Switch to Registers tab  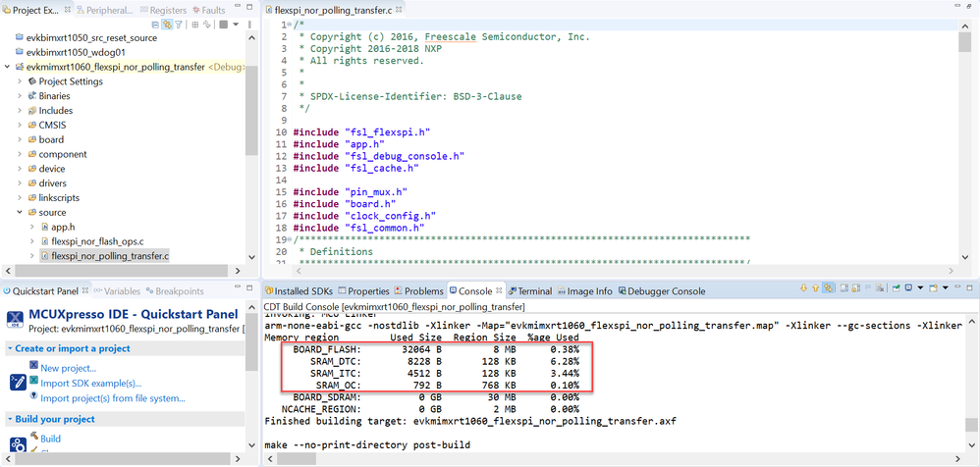164,10
